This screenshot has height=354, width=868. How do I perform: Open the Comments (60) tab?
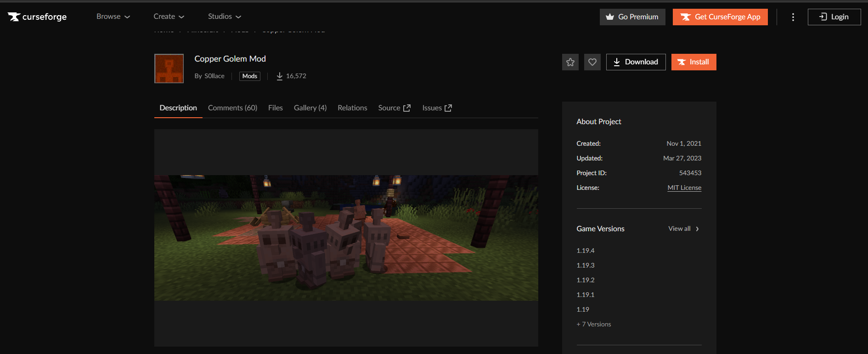[232, 108]
